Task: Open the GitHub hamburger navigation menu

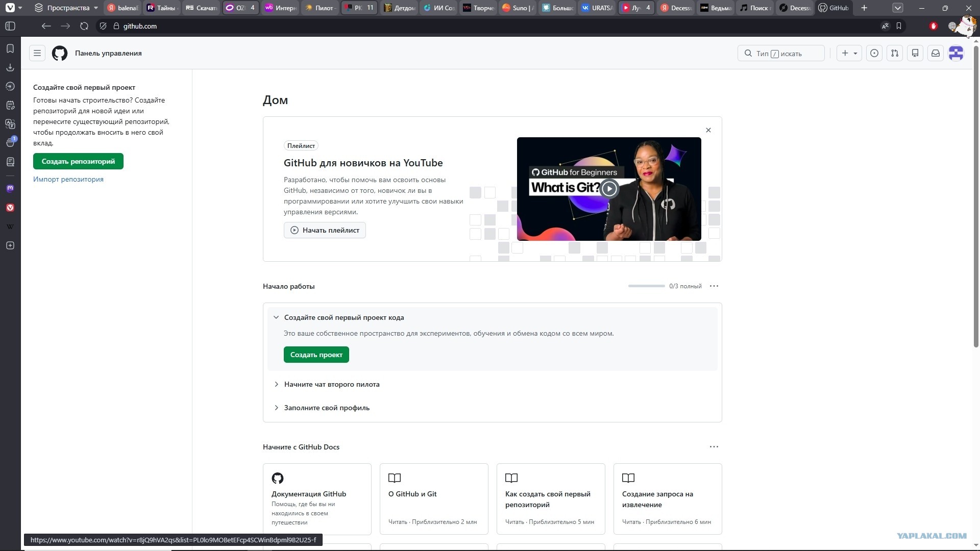Action: [37, 53]
